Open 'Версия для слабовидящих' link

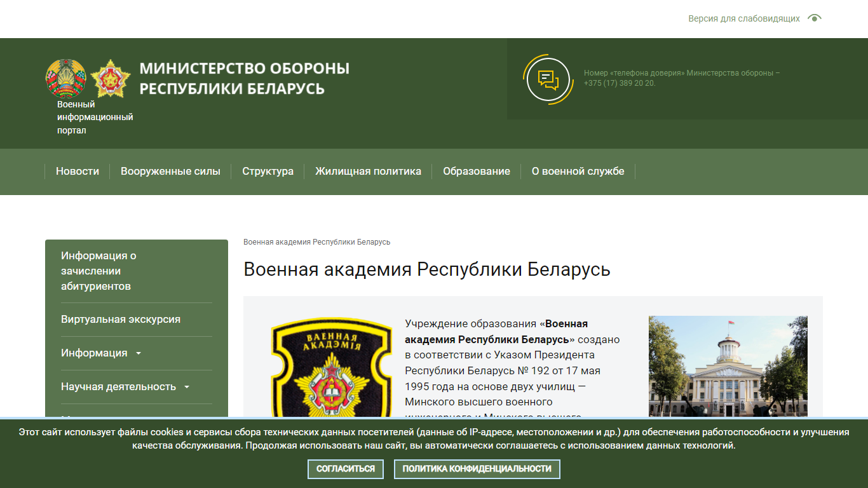pos(744,19)
